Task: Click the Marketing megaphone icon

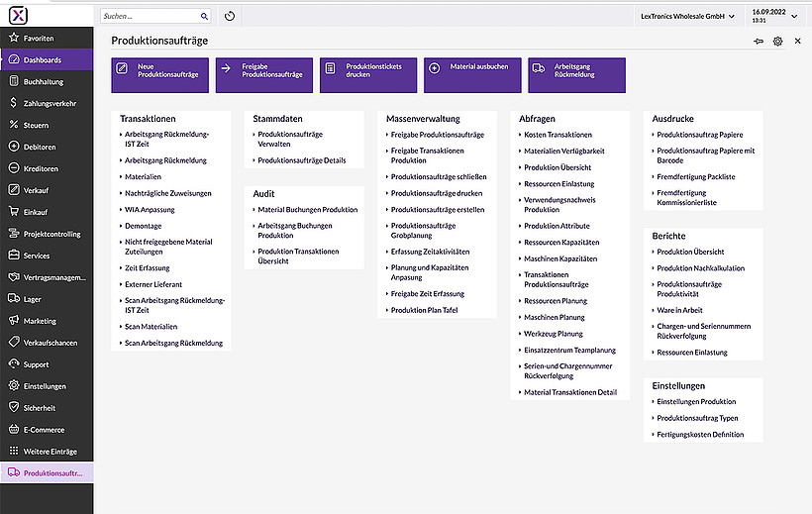Action: 14,321
